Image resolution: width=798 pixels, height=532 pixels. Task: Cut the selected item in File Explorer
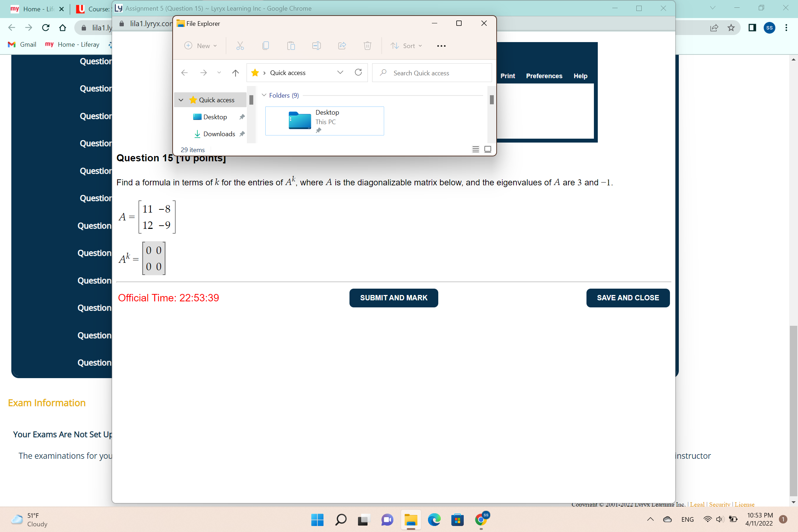click(x=240, y=46)
